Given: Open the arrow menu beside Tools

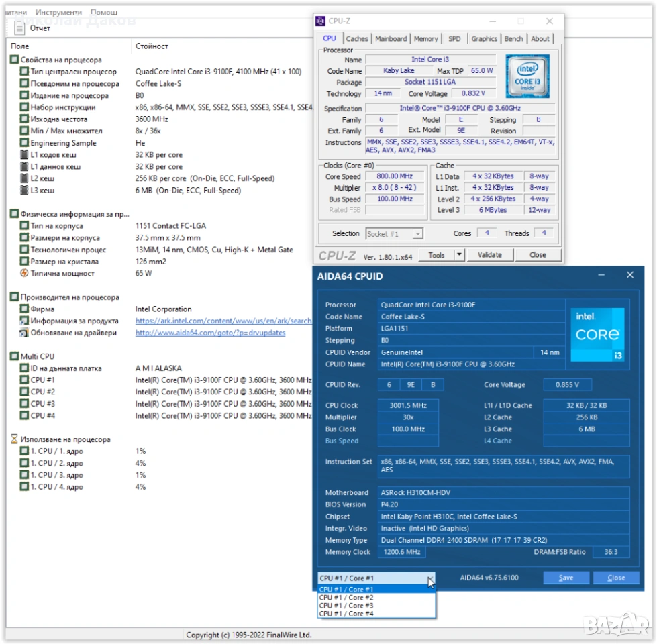Looking at the screenshot, I should (459, 255).
